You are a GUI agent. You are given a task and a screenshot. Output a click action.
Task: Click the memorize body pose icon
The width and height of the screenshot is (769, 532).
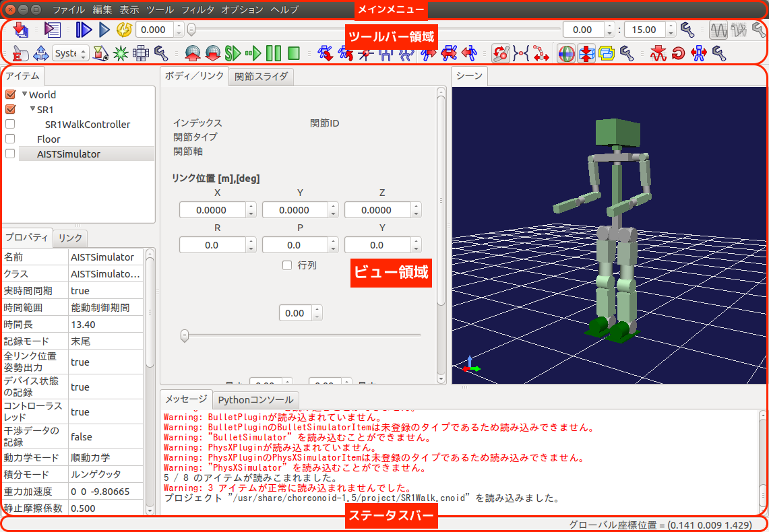(x=325, y=53)
